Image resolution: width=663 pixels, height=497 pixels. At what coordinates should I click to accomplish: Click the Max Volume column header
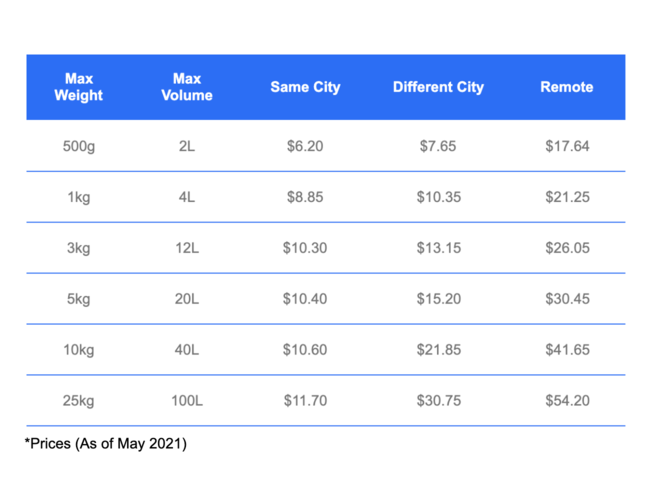[x=187, y=87]
